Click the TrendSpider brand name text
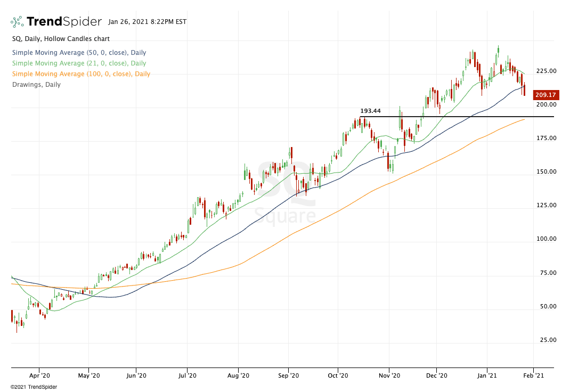This screenshot has height=392, width=570. click(64, 22)
